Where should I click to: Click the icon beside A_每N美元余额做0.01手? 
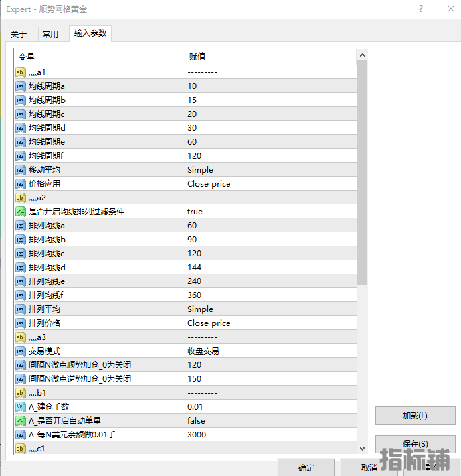pos(21,435)
